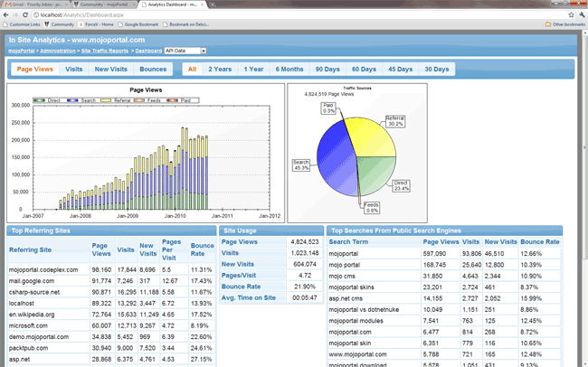Open the Other bookmarks folder
The image size is (588, 367).
562,24
